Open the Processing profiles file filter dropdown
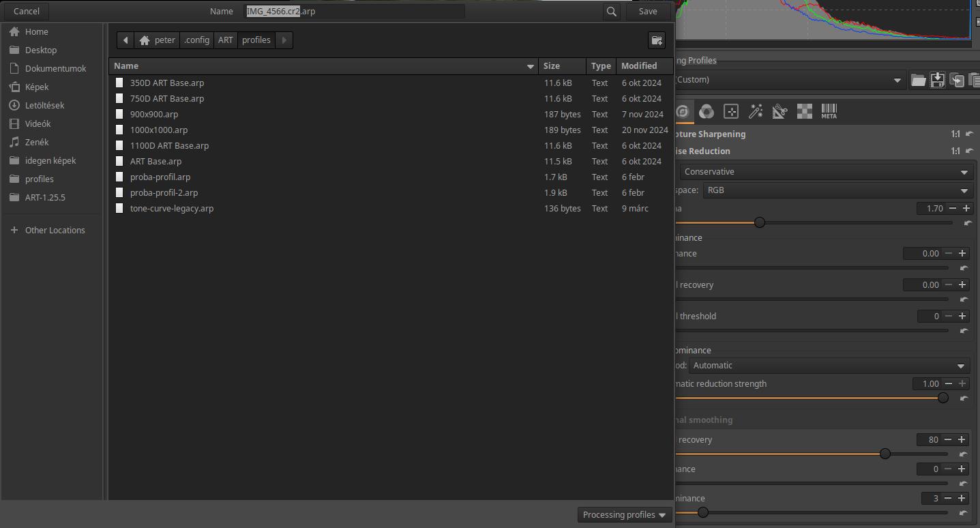Viewport: 980px width, 528px height. (x=624, y=515)
